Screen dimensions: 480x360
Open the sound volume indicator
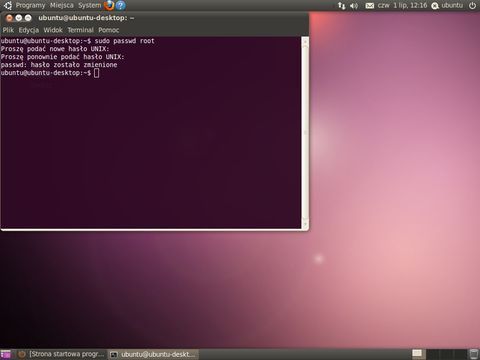click(x=354, y=6)
